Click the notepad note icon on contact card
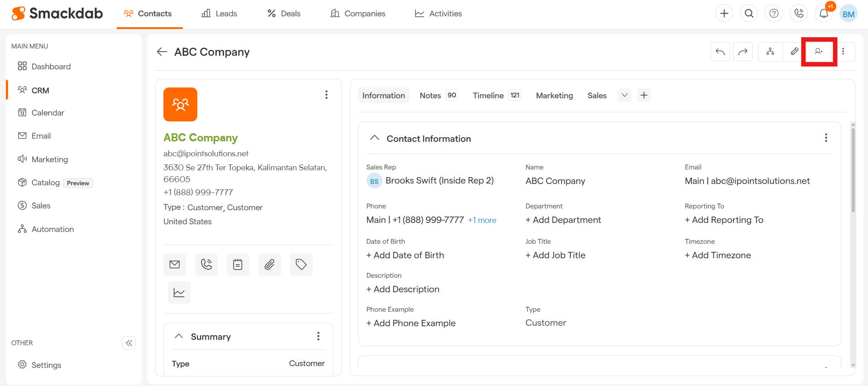Image resolution: width=868 pixels, height=386 pixels. coord(238,265)
